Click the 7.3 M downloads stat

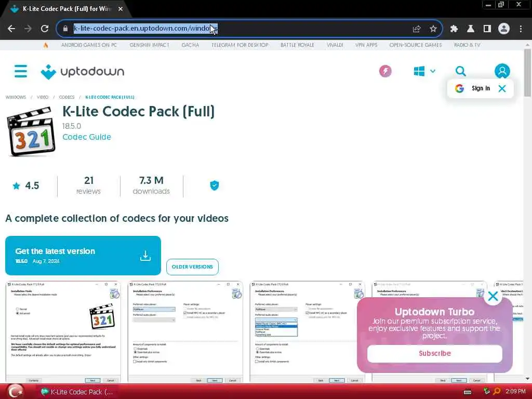pyautogui.click(x=151, y=185)
